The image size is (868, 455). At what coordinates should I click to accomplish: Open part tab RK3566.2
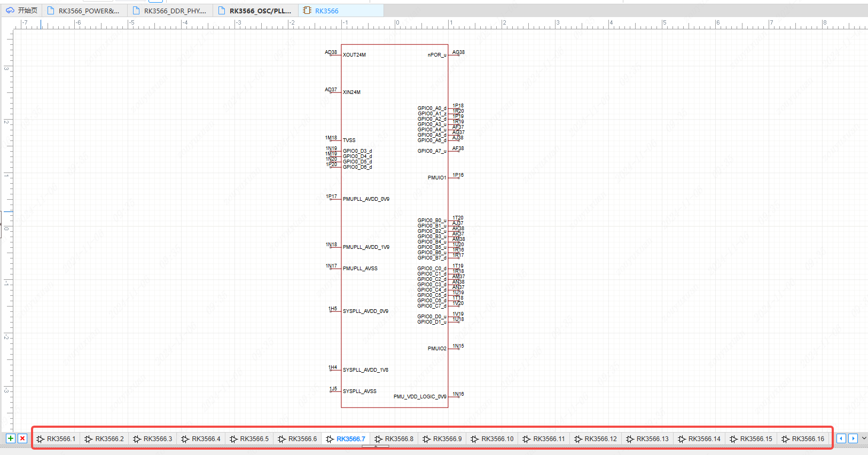104,439
